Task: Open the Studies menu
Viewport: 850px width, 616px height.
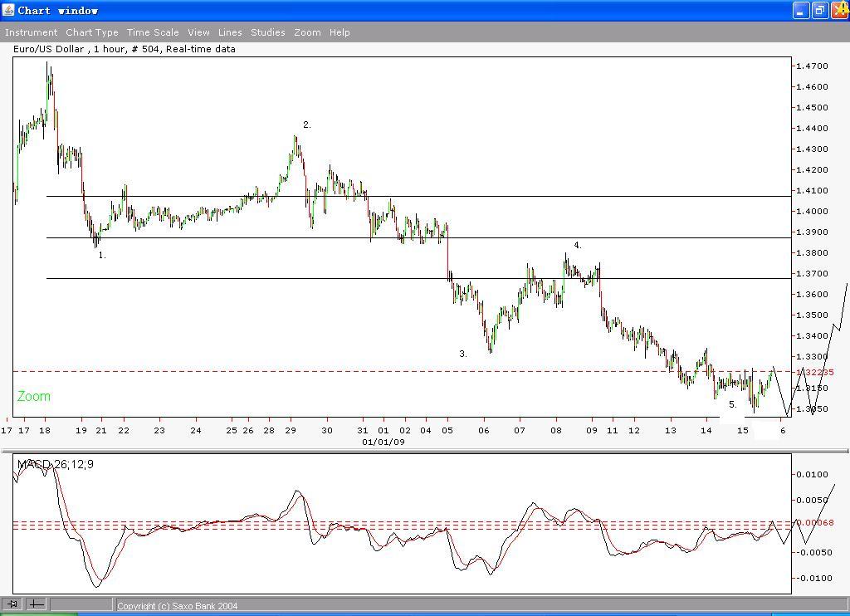Action: pos(268,32)
